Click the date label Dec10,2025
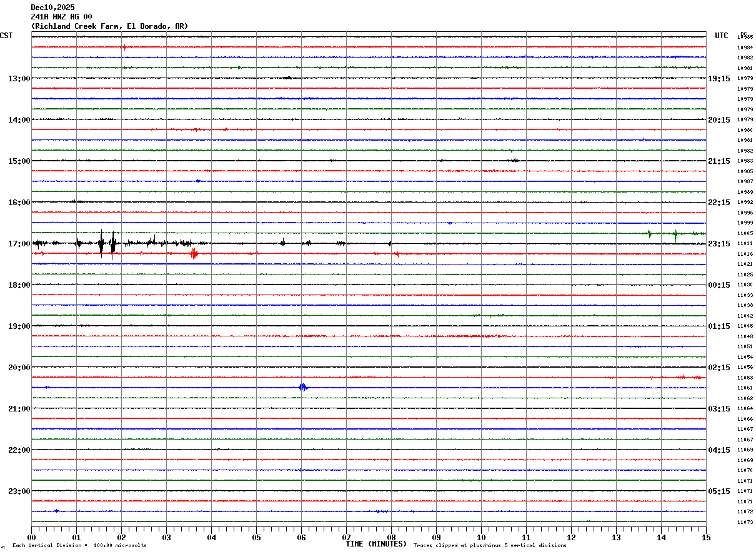Screen dimensions: 756x554 coord(52,8)
